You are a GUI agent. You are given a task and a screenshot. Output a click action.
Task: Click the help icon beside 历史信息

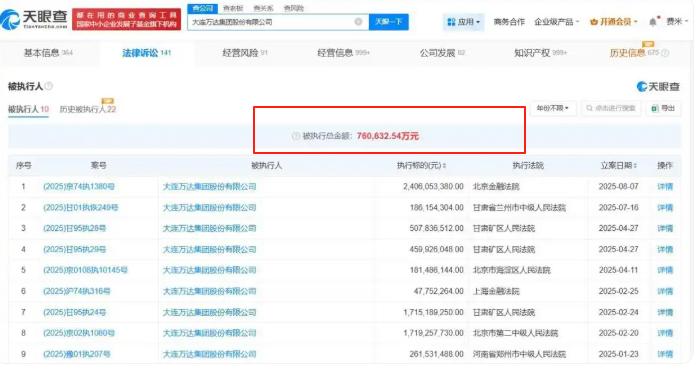pos(665,53)
